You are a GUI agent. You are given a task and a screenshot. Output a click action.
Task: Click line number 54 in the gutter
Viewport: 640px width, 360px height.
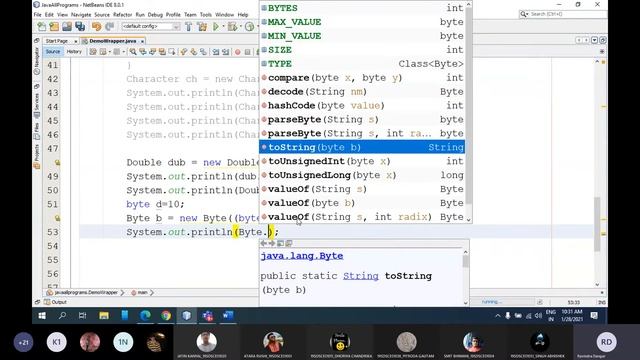coord(53,246)
